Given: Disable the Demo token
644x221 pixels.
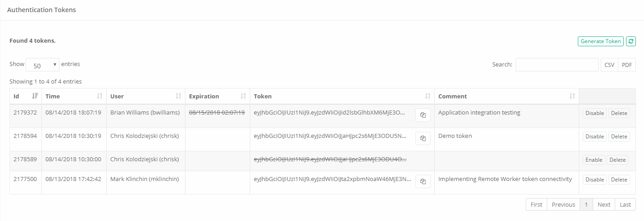Looking at the screenshot, I should (x=594, y=137).
